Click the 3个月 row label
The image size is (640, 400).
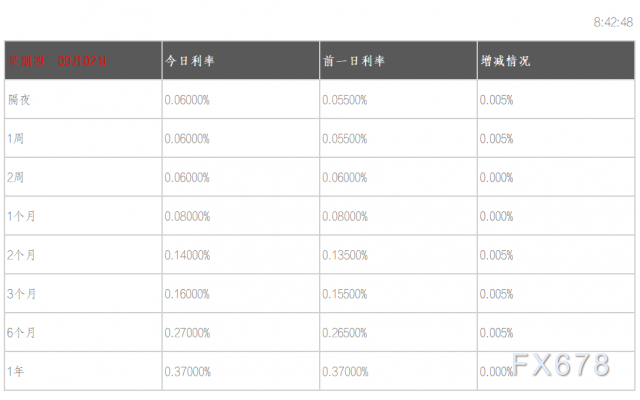[21, 294]
